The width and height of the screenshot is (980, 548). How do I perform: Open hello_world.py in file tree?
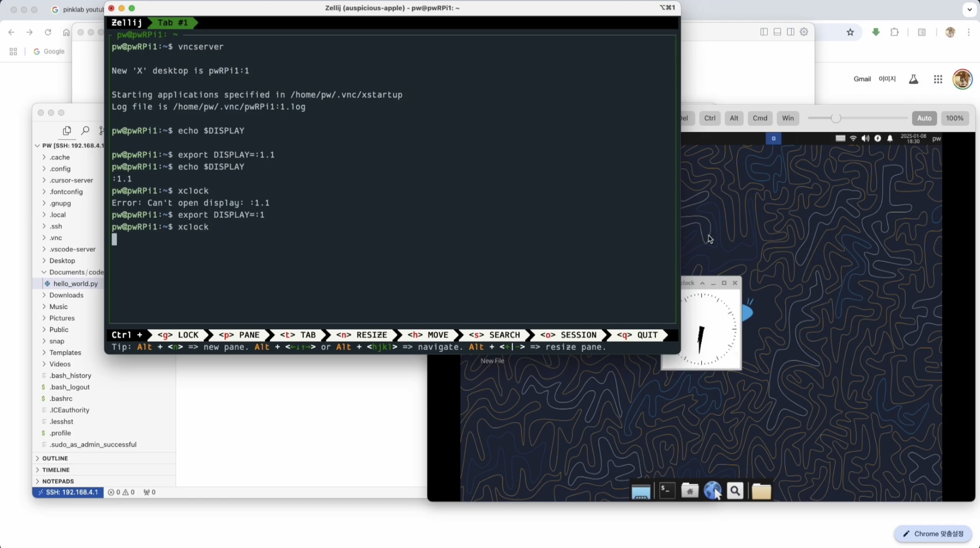tap(76, 283)
